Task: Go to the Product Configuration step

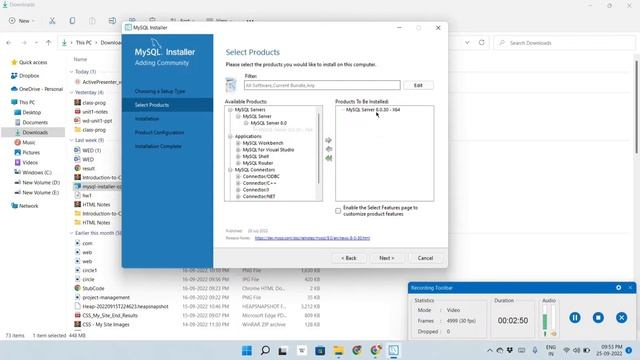Action: click(159, 132)
